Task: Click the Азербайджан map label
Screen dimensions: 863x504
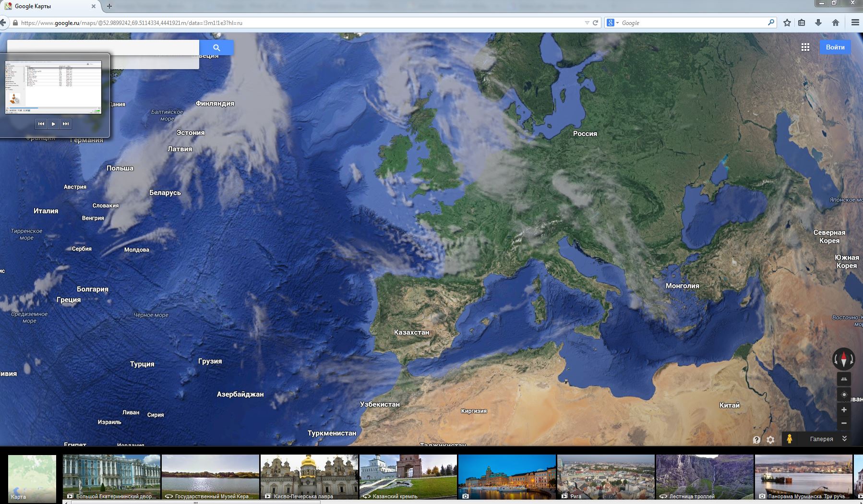Action: pos(240,394)
